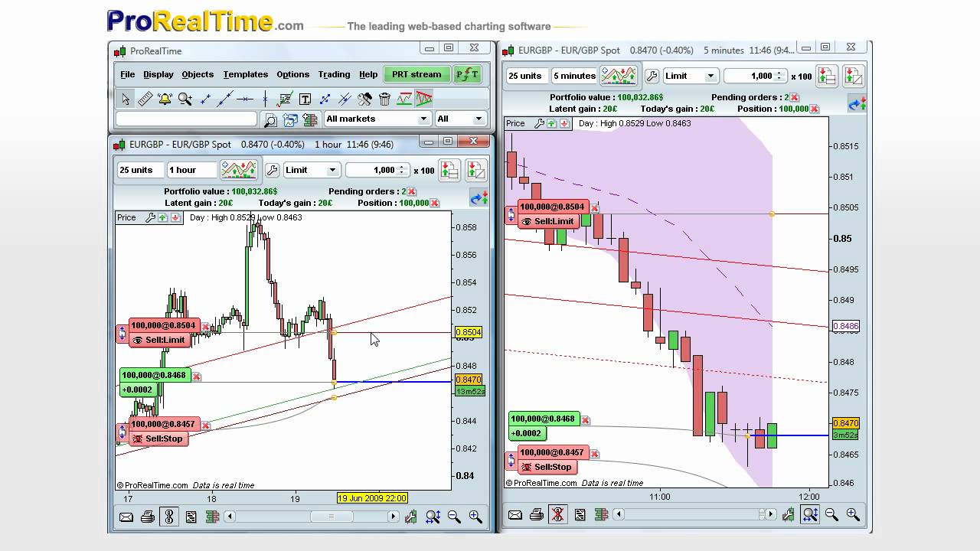Click the PfT trading button
The width and height of the screenshot is (980, 551).
pyautogui.click(x=467, y=74)
